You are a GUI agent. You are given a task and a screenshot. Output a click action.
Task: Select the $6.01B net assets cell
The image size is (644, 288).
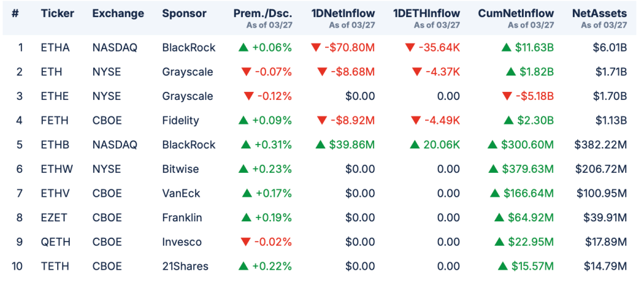pyautogui.click(x=611, y=48)
